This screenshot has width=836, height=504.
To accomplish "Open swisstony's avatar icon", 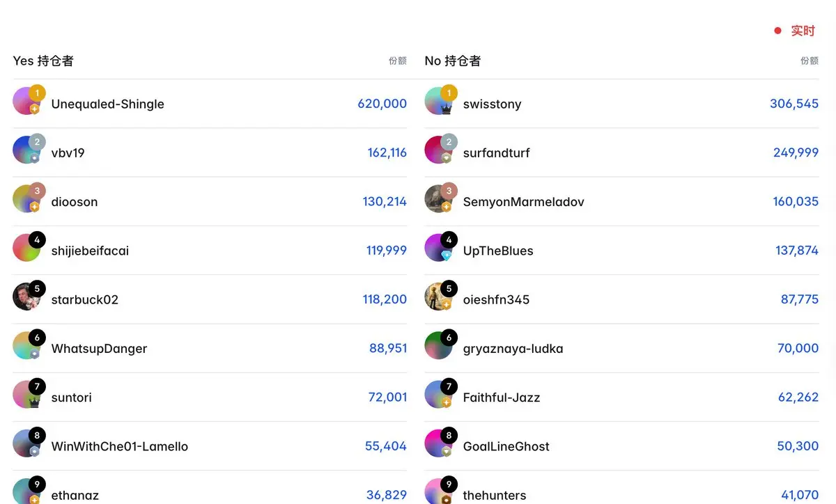I will coord(438,102).
